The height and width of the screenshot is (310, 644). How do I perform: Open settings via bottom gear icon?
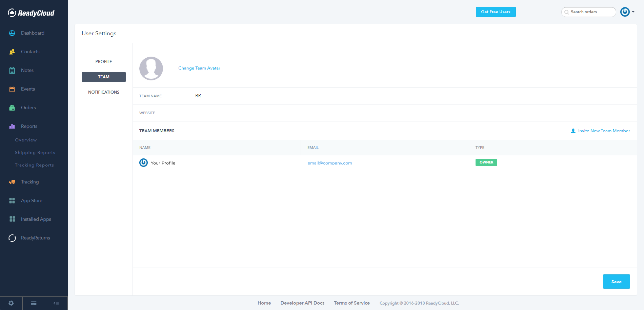tap(11, 303)
